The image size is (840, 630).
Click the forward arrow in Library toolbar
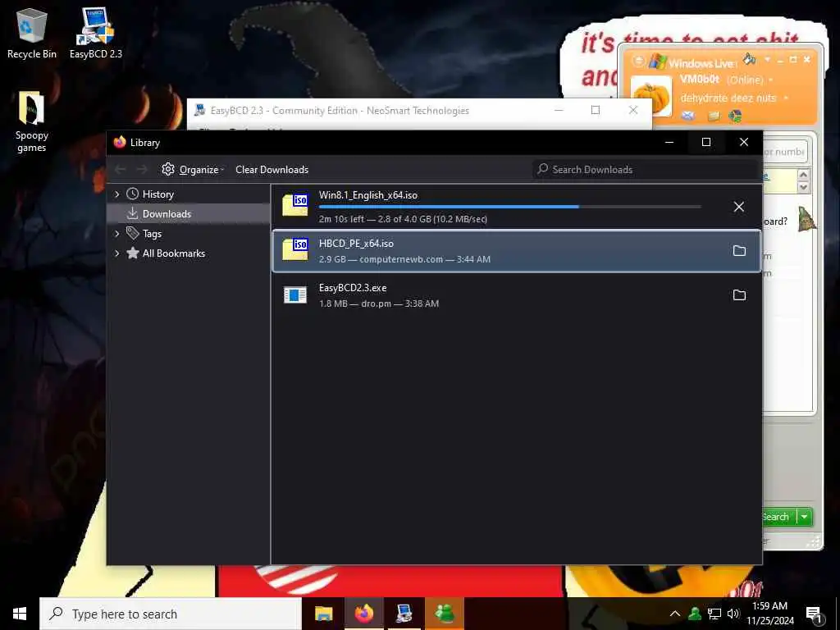pos(142,169)
